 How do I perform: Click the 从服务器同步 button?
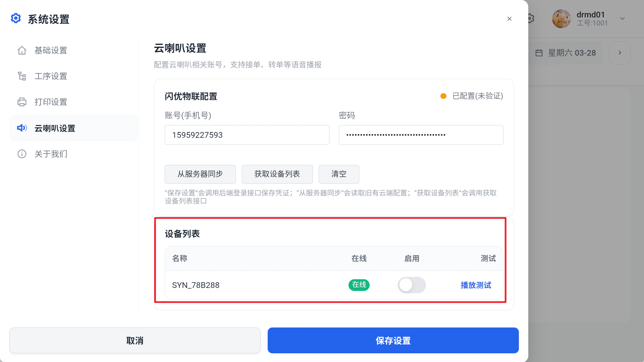(x=200, y=174)
